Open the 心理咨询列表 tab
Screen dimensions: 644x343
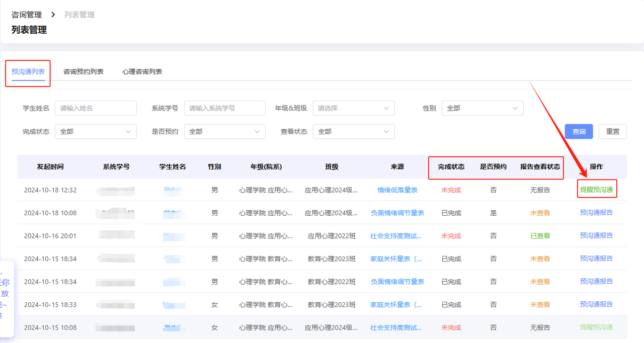(142, 72)
